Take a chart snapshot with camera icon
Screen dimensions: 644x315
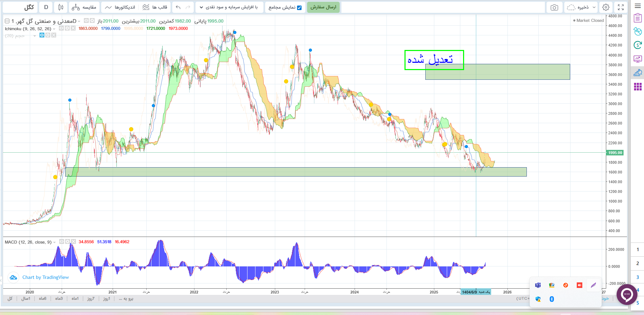554,7
